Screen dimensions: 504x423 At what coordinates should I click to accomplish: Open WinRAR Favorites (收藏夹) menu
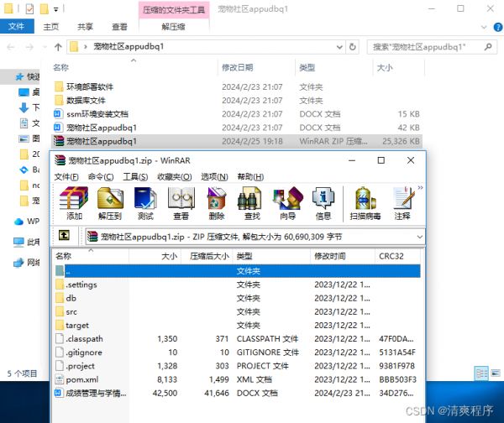coord(174,177)
